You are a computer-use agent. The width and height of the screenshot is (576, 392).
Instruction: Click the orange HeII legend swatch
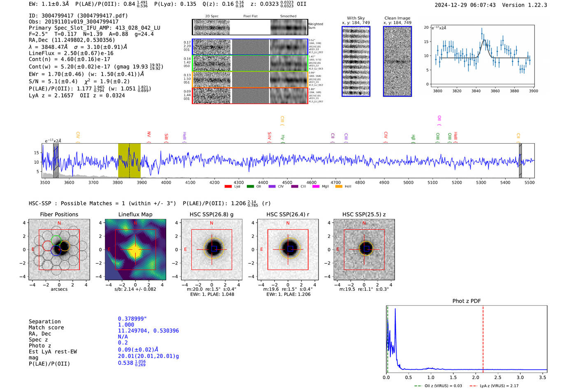point(339,186)
